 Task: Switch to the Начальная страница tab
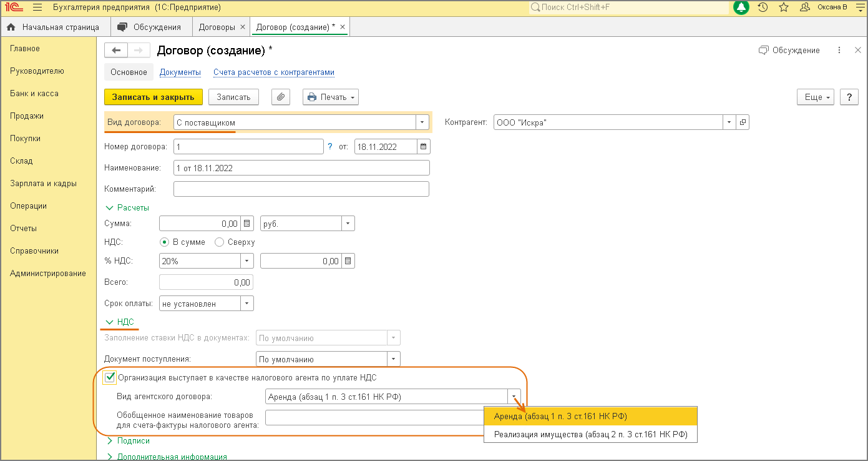click(55, 27)
